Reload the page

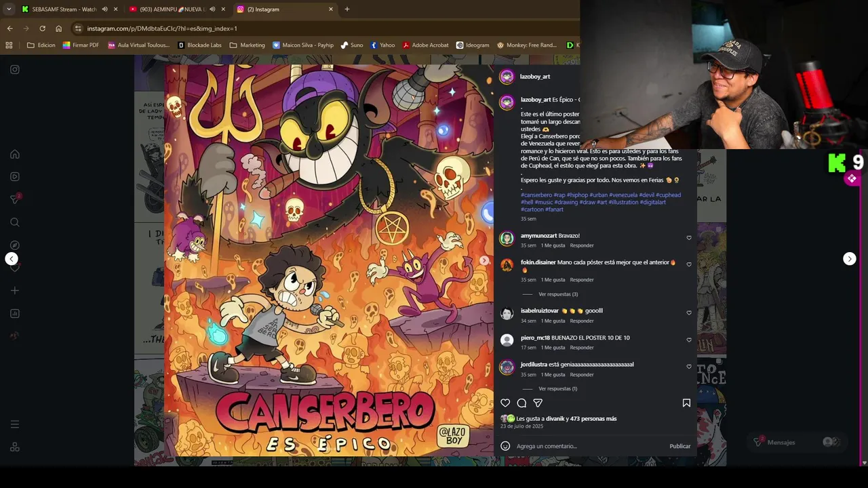pos(42,28)
